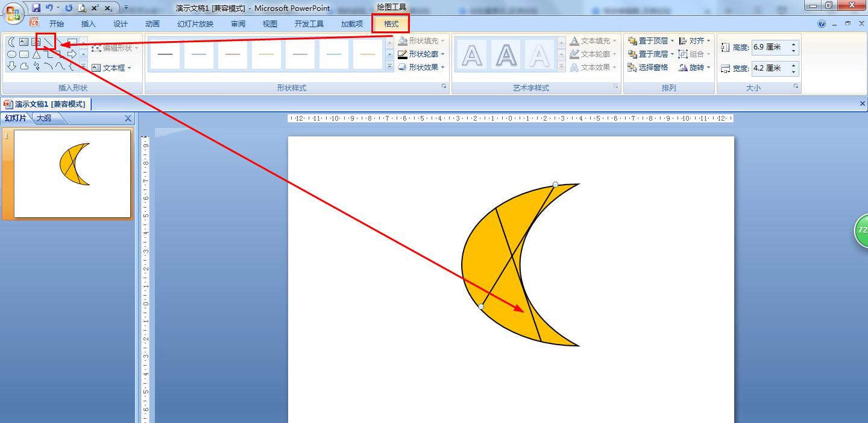868x423 pixels.
Task: Select slide 1 thumbnail in the panel
Action: click(72, 174)
